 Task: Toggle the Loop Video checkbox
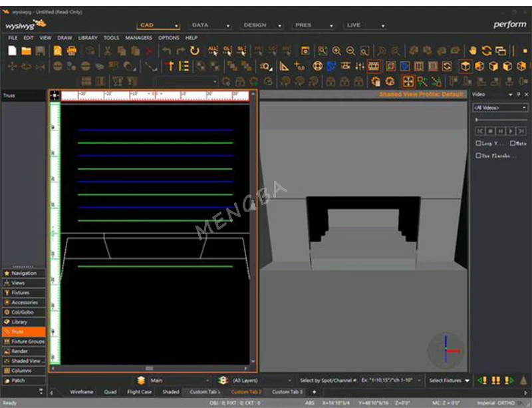pos(478,143)
